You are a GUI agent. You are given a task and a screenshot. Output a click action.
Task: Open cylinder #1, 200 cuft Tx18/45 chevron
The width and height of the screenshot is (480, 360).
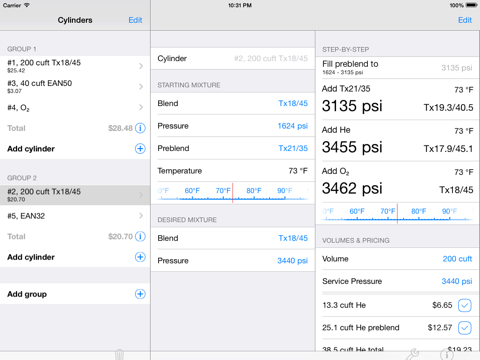[141, 66]
